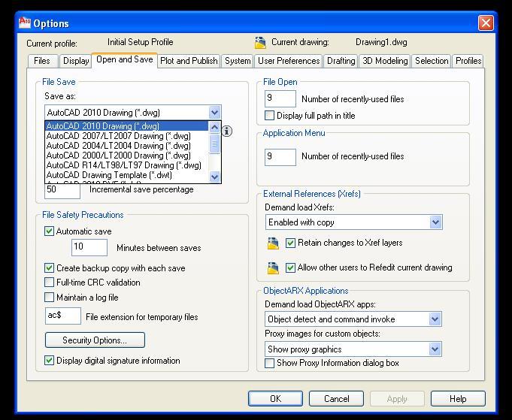
Task: Click the Help button
Action: click(458, 399)
